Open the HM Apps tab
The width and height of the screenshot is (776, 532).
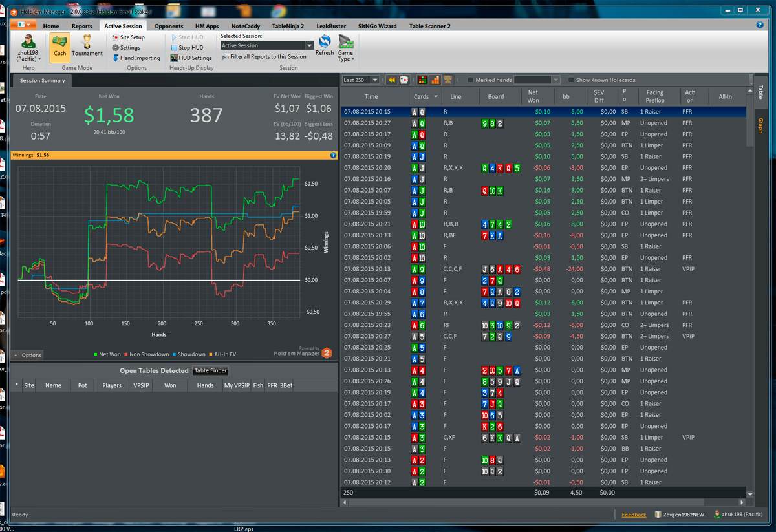click(207, 26)
